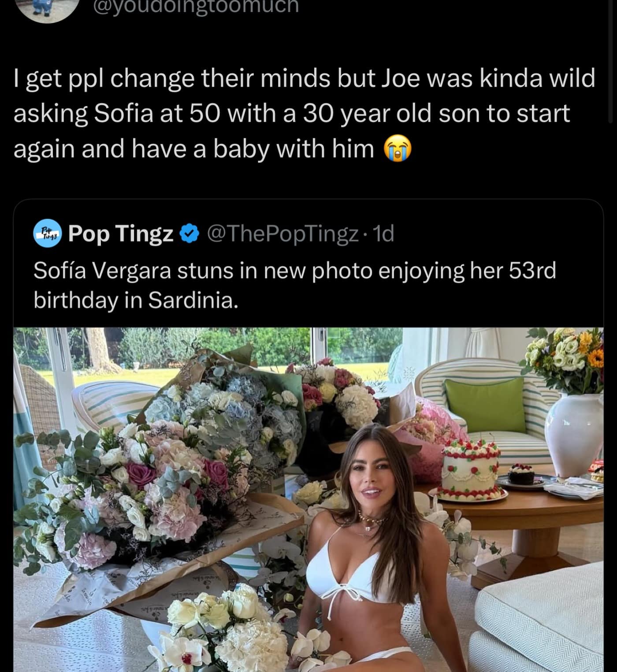Click the @youdoingtoomuch handle
The image size is (617, 672).
[196, 6]
